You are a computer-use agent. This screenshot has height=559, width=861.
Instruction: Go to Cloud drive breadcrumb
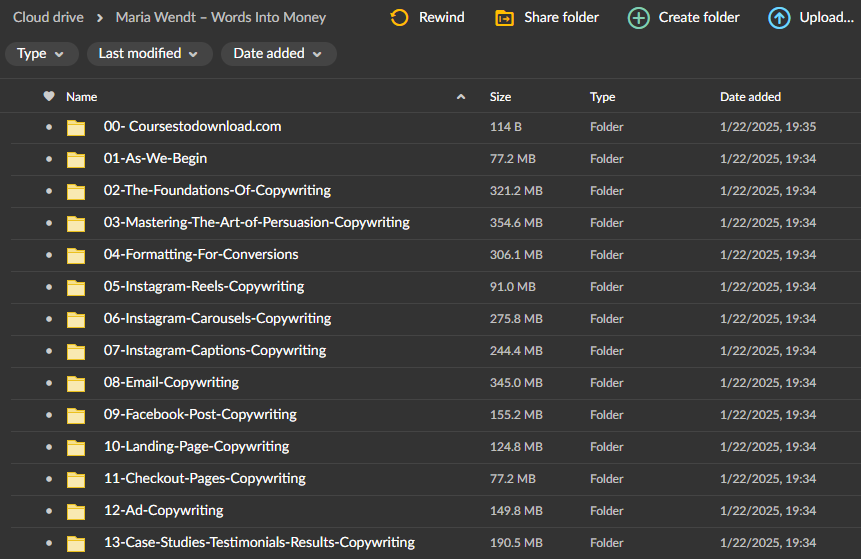[48, 18]
